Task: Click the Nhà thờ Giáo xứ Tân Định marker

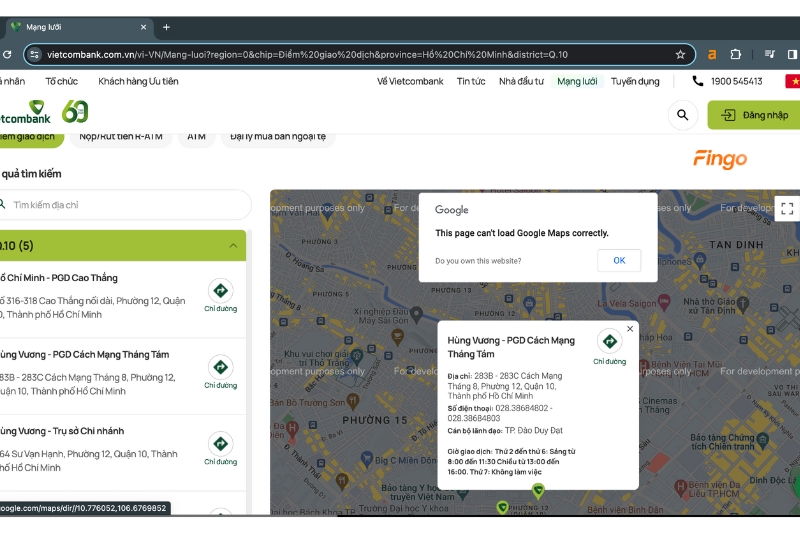Action: click(x=743, y=304)
